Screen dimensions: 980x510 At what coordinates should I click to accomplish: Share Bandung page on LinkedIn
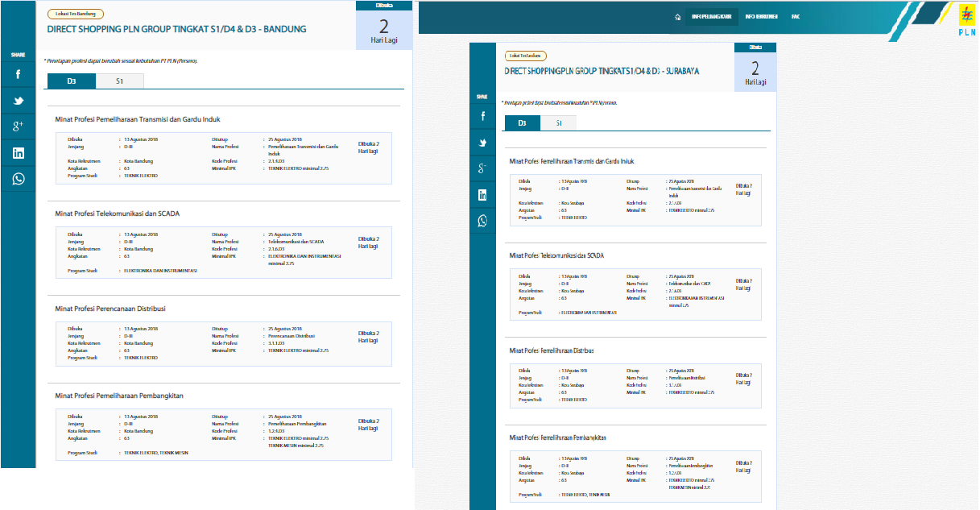(18, 153)
